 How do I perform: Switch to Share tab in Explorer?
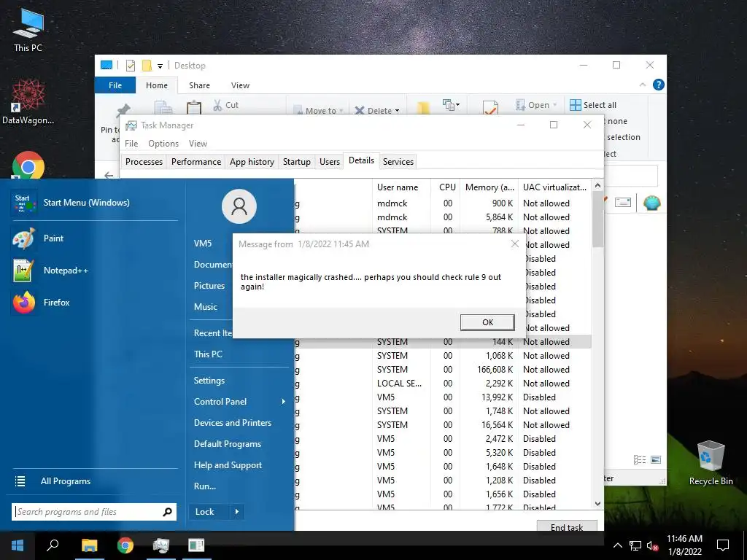(199, 85)
